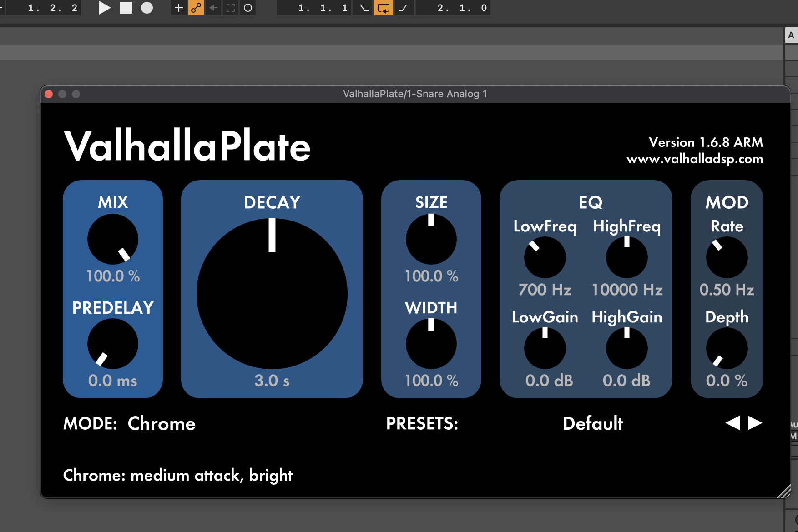Enable MIDI Arrangement Overdub plus icon

click(178, 8)
